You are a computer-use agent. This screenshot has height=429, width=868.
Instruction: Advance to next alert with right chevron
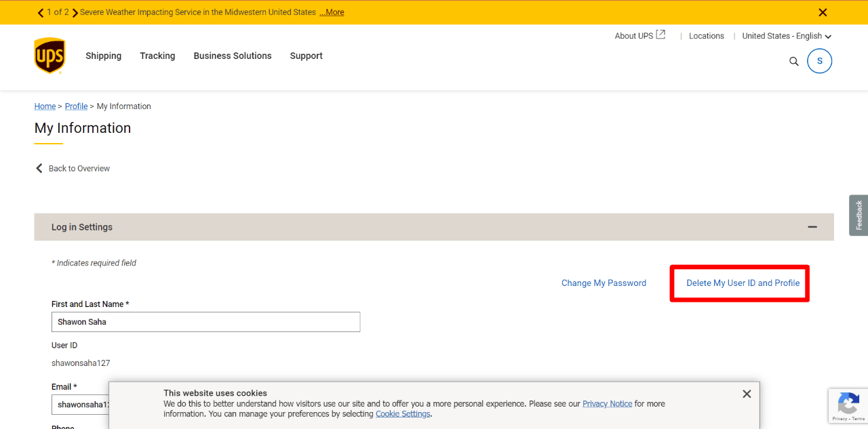[x=75, y=12]
